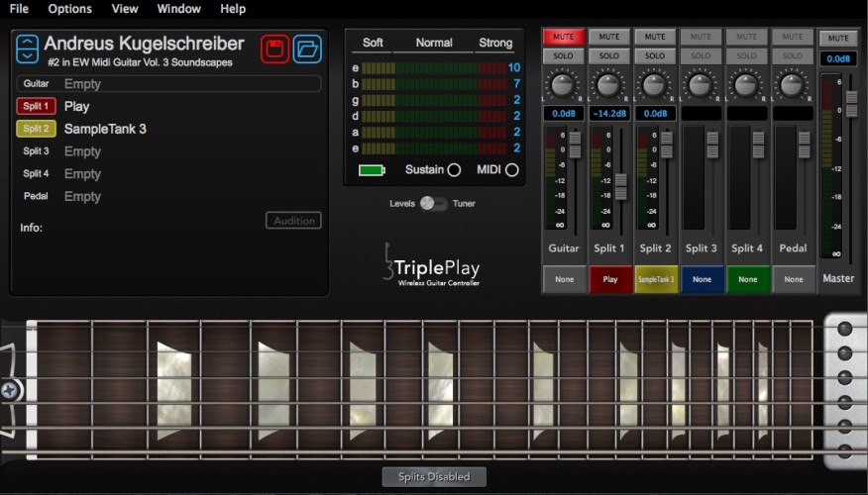Solo the Split 2 channel
Screen dimensions: 868x495
pos(655,55)
